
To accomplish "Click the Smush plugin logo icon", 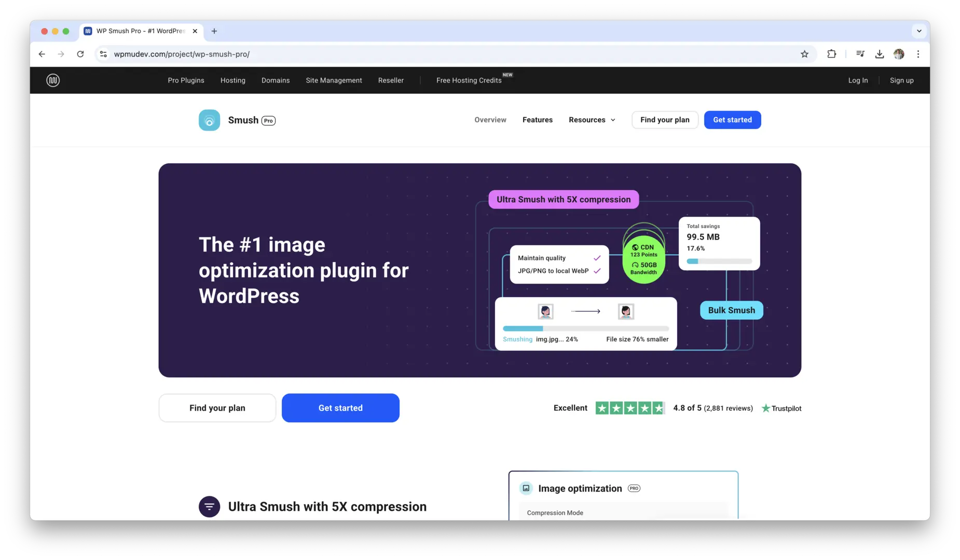I will click(209, 120).
